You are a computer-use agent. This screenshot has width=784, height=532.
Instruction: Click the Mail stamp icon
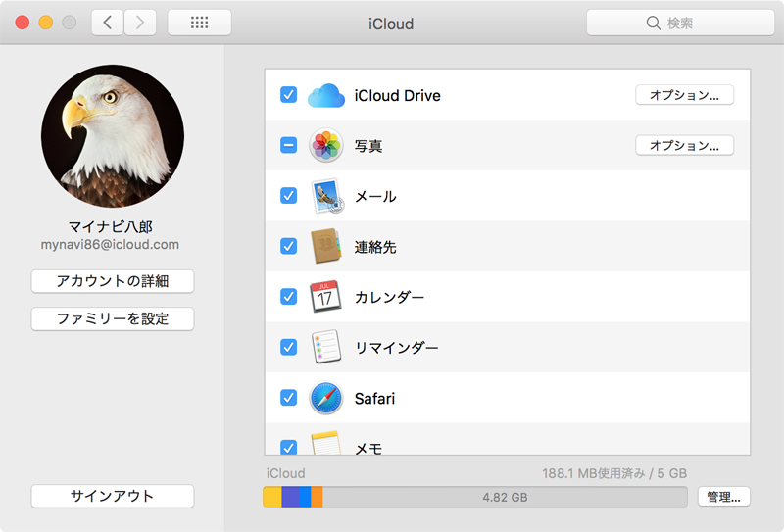[x=327, y=196]
